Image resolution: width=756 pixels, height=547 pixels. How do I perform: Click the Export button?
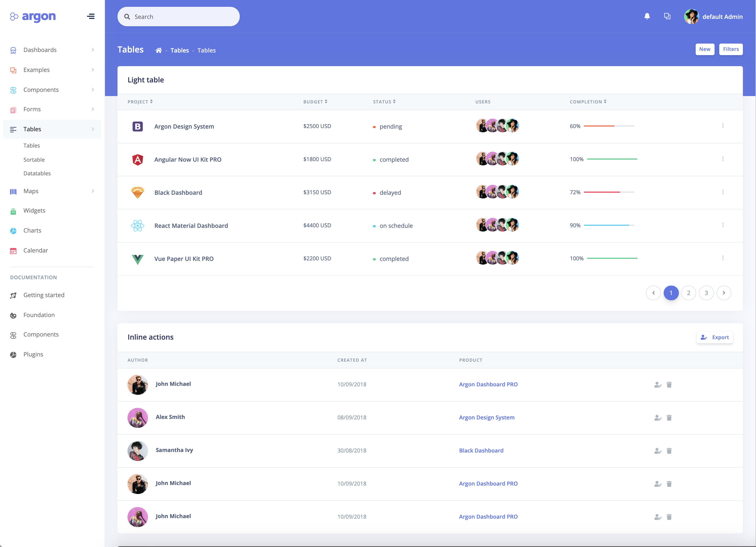point(715,338)
